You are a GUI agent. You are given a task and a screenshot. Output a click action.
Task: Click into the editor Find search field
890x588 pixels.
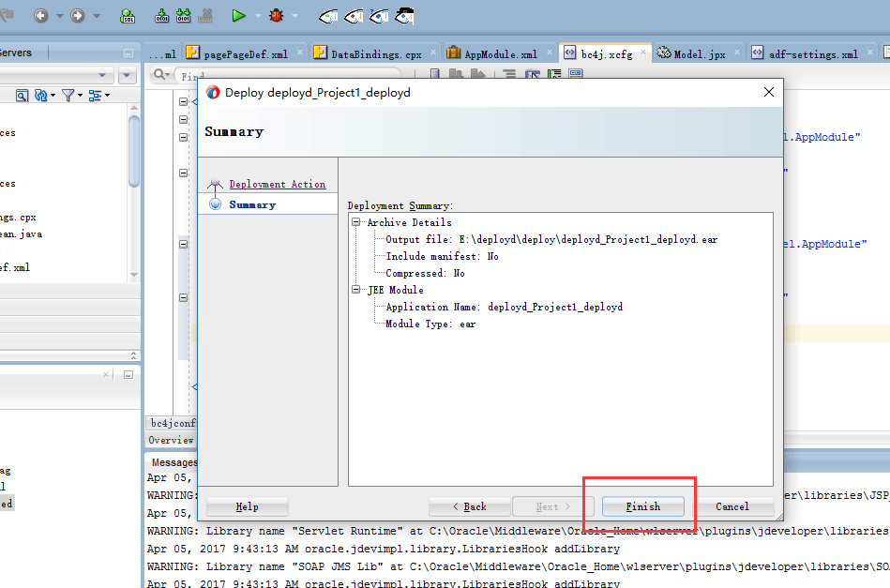pos(288,75)
